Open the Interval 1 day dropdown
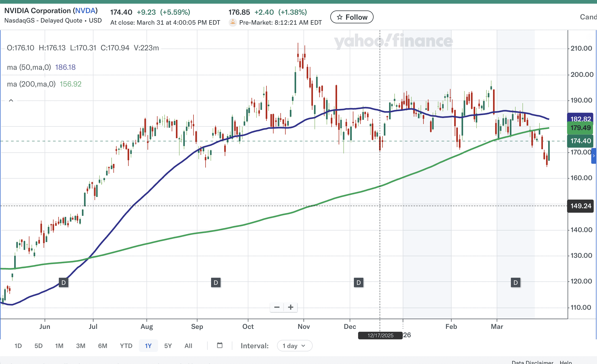Image resolution: width=597 pixels, height=364 pixels. [295, 346]
